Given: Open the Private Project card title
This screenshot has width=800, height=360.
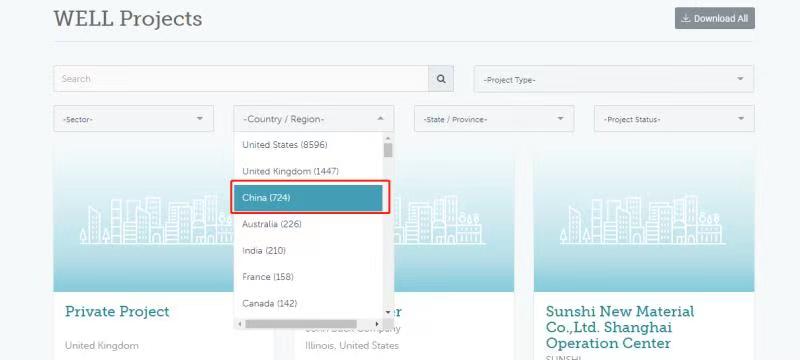Looking at the screenshot, I should tap(117, 312).
